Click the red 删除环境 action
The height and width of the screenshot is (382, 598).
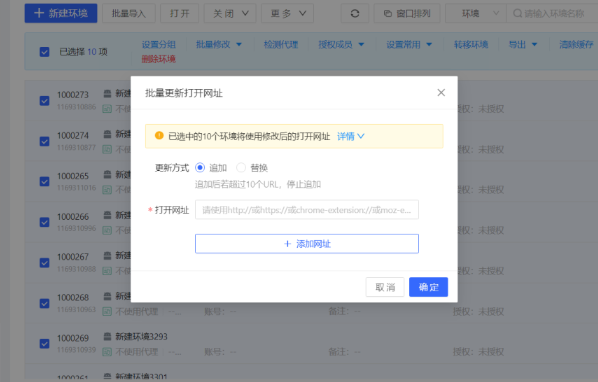pos(159,59)
